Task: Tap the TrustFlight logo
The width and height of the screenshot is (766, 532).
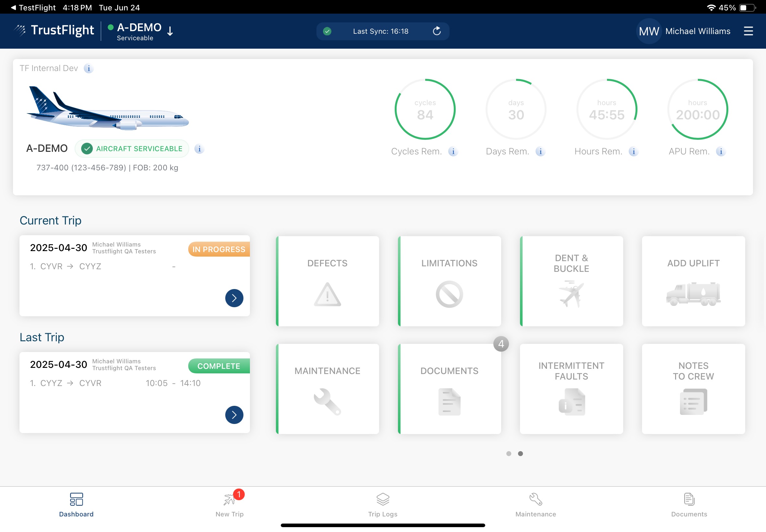Action: point(54,30)
